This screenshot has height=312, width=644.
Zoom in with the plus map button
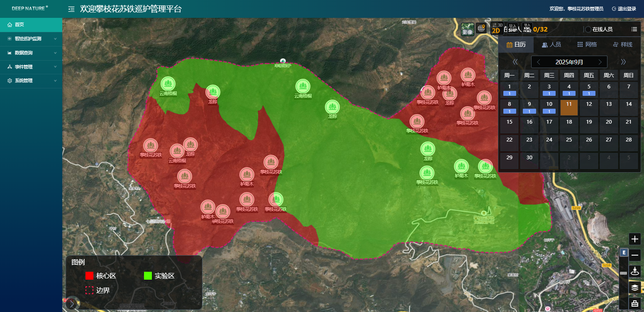(x=635, y=239)
